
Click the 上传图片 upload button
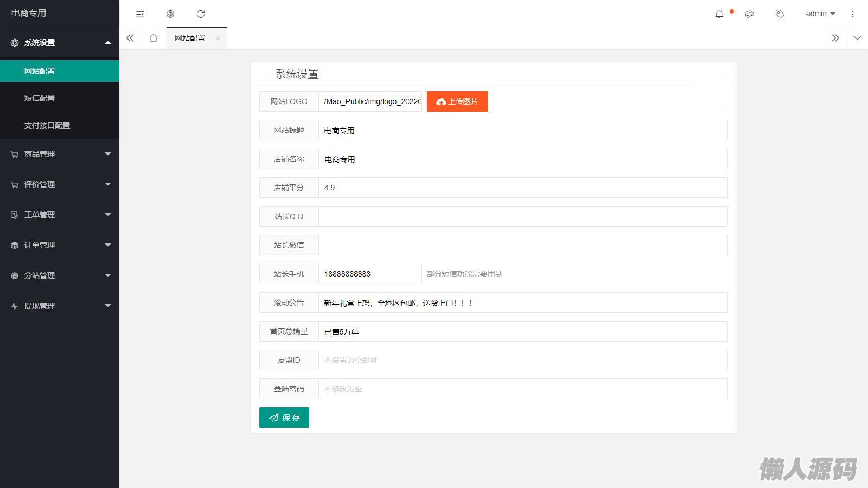pos(457,101)
